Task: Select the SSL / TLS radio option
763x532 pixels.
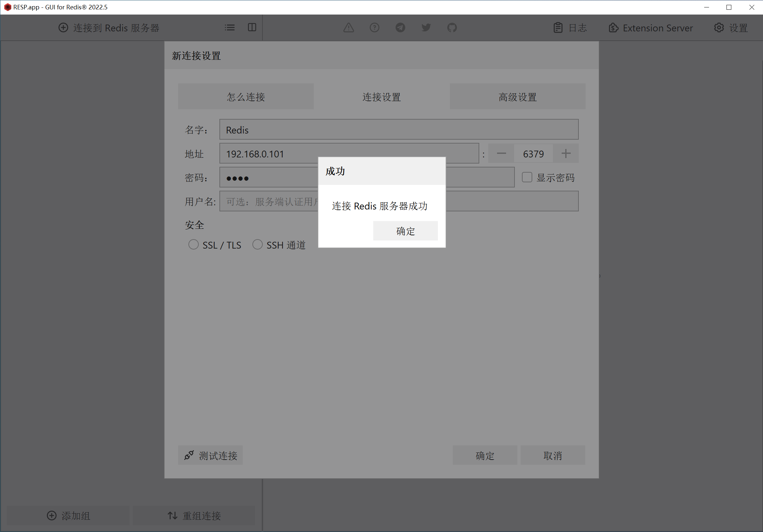Action: [193, 245]
